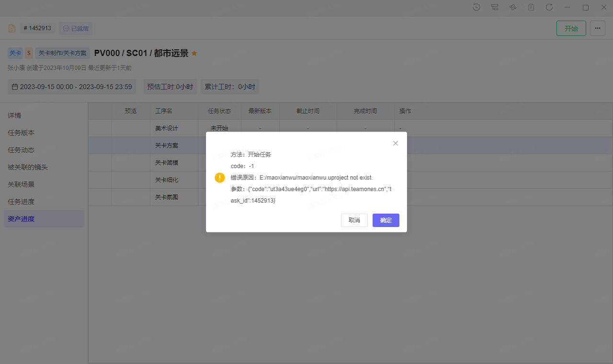Viewport: 613px width, 364px height.
Task: Switch to the 任务版本 tab
Action: pos(21,133)
